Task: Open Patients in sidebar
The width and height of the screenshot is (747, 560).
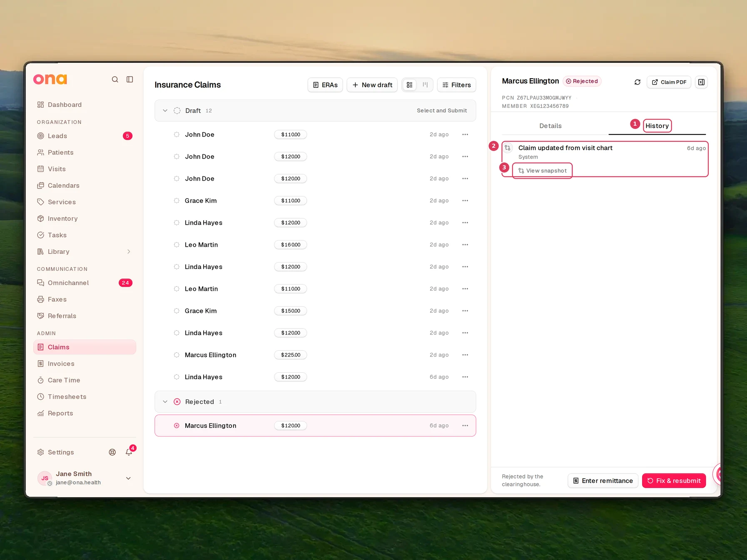Action: pos(85,153)
